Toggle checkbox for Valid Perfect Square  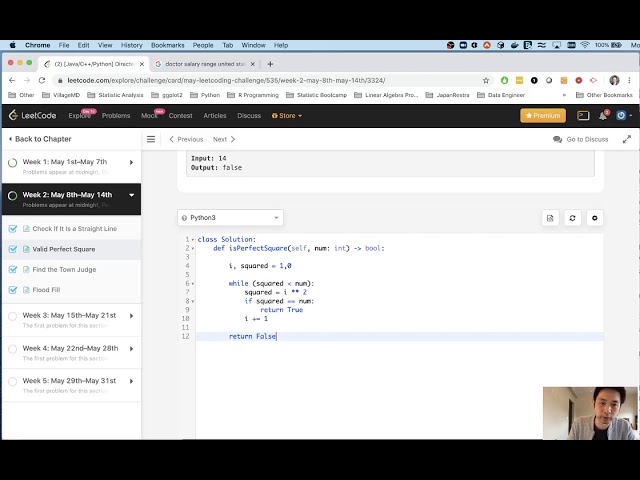coord(13,249)
